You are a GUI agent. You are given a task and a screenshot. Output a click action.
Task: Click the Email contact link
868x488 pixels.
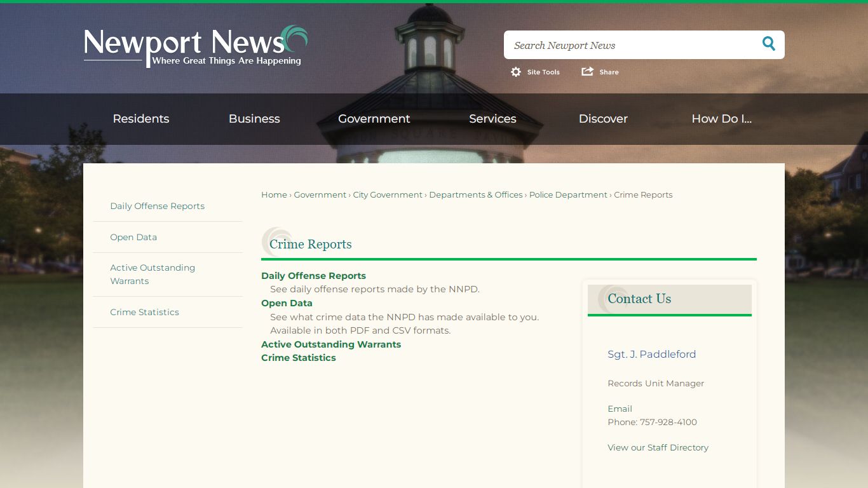(620, 409)
